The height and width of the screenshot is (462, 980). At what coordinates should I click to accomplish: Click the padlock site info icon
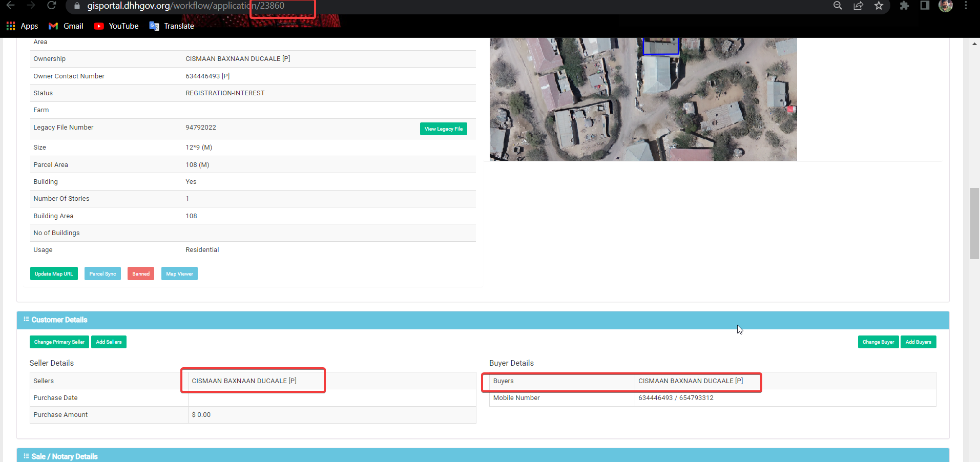click(x=77, y=6)
